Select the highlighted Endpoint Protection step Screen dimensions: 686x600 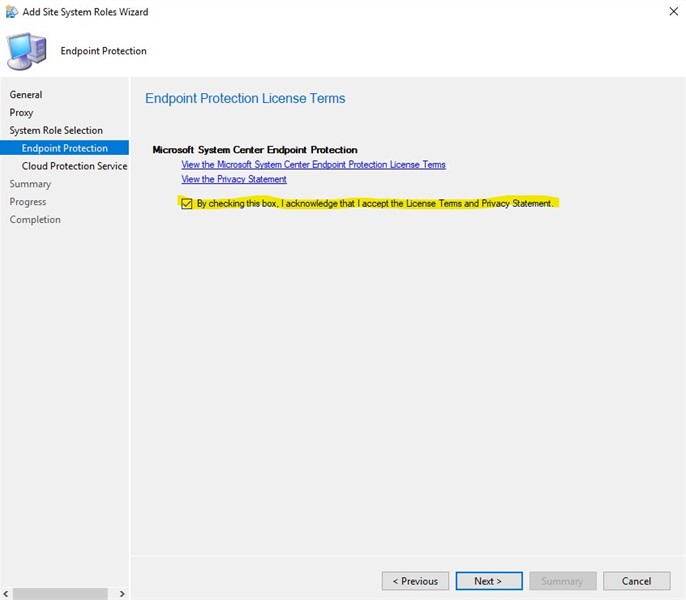pos(64,148)
